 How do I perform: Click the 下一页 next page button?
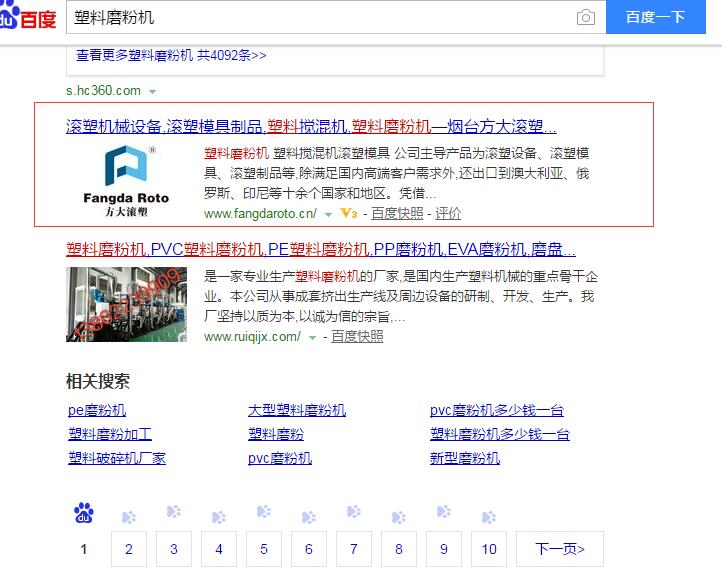[560, 549]
